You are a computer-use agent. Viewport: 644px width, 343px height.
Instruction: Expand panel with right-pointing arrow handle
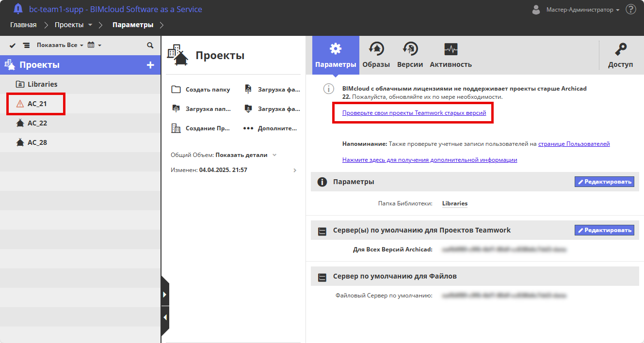pos(165,294)
